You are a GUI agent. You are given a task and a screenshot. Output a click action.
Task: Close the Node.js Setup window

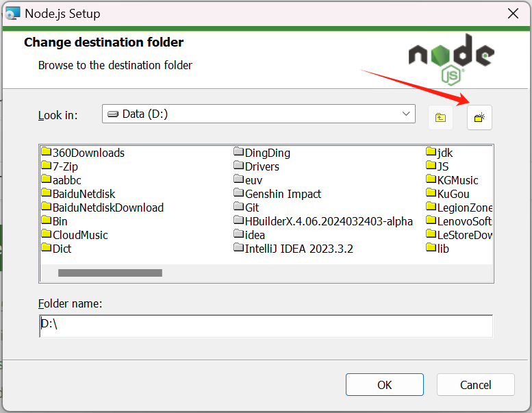pos(513,14)
